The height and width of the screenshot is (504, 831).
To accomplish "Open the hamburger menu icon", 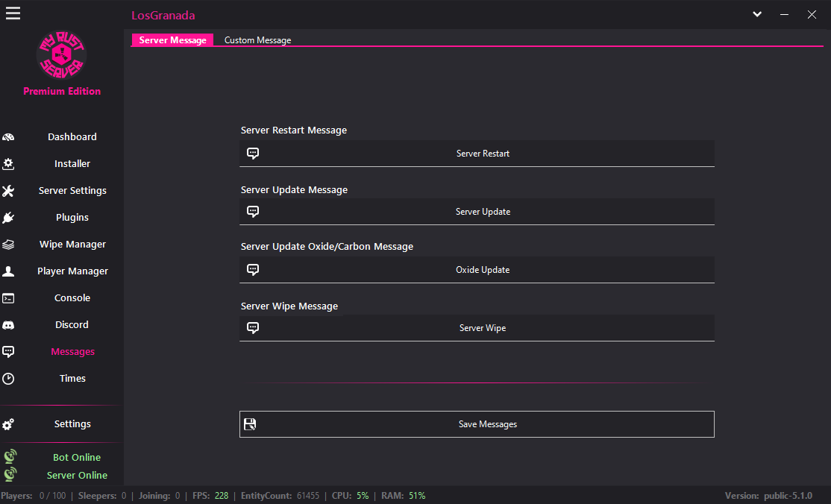I will tap(13, 13).
